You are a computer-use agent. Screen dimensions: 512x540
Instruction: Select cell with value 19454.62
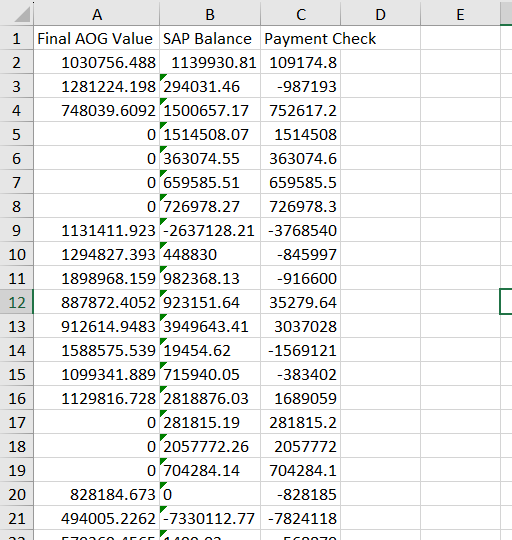(210, 350)
